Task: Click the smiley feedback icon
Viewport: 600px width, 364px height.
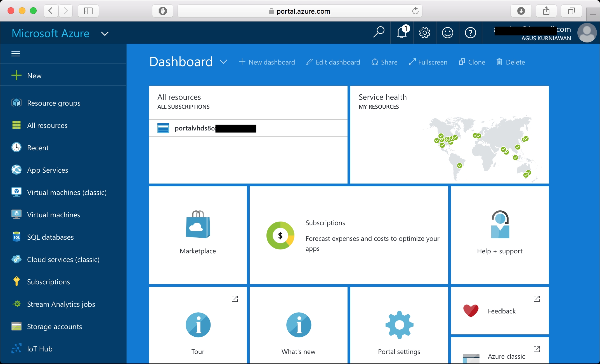Action: point(448,33)
